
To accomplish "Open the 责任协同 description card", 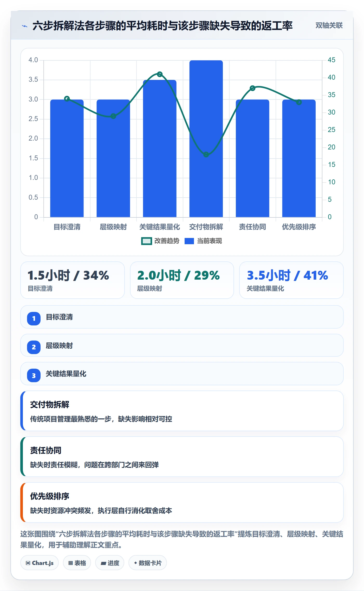I will pyautogui.click(x=182, y=457).
